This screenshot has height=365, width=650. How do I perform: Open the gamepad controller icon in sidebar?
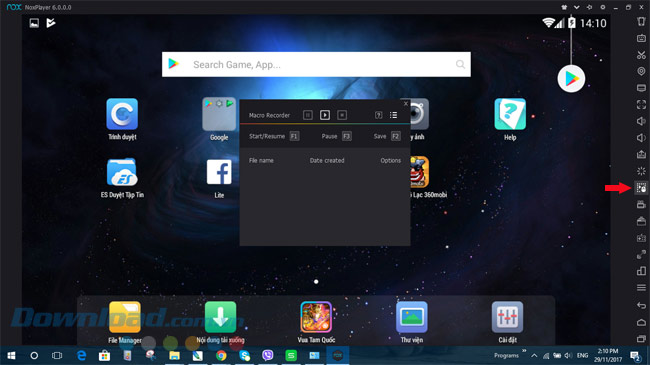641,238
